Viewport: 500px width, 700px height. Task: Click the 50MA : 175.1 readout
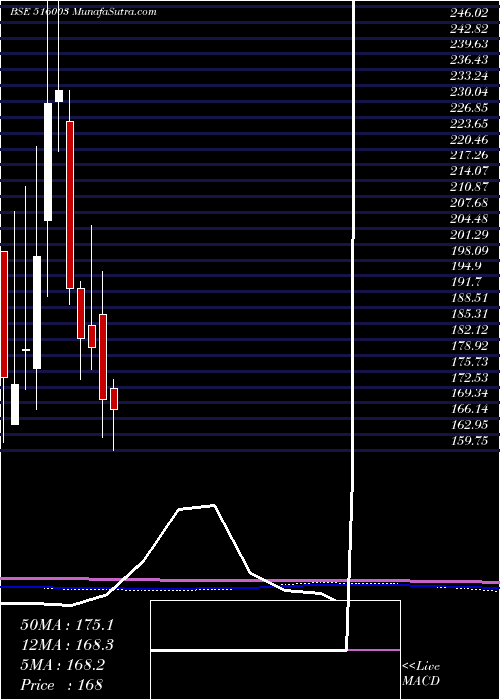tap(67, 625)
